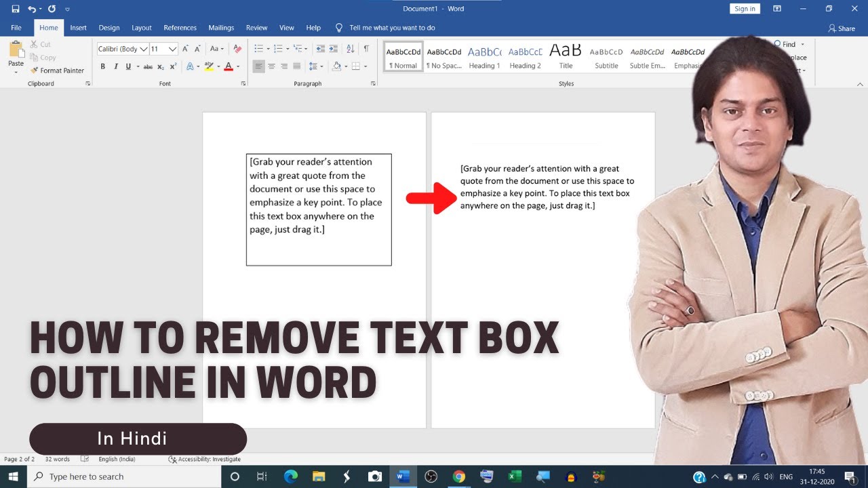The width and height of the screenshot is (868, 488).
Task: Click the bulleted list icon
Action: tap(258, 49)
